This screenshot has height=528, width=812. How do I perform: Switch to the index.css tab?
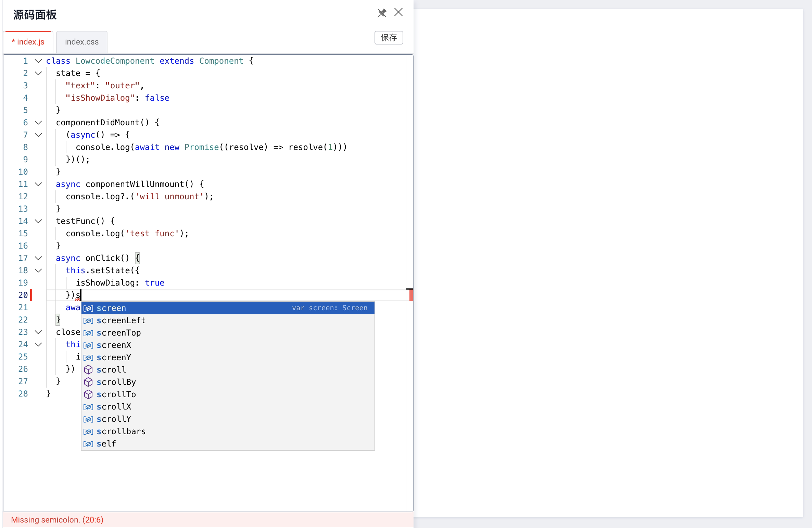point(81,42)
